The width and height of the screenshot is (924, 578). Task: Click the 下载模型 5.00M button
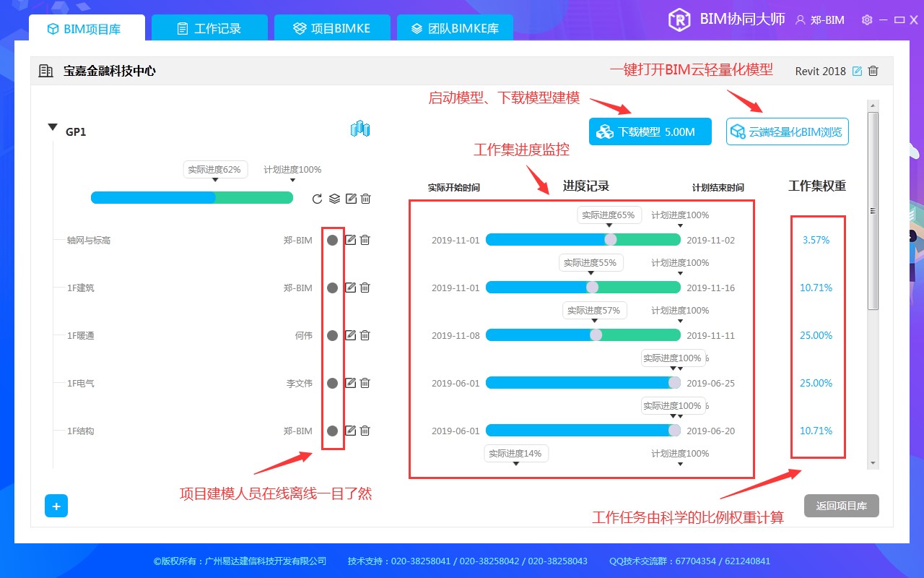[650, 131]
